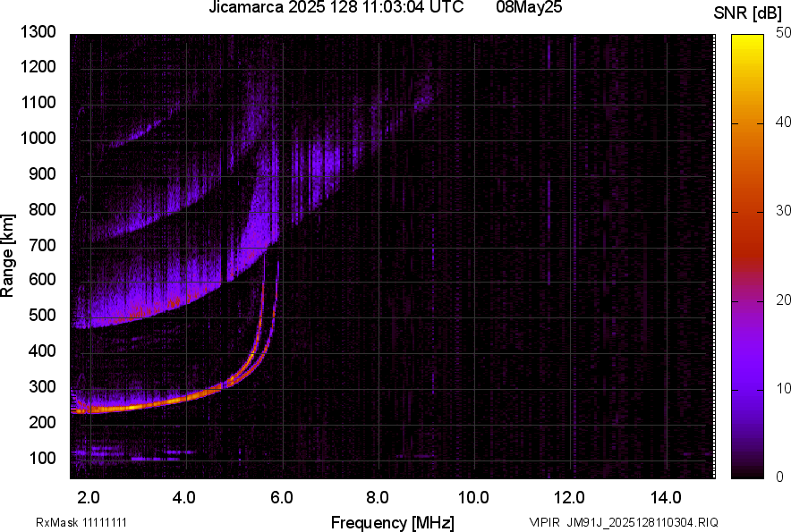Click the range tick label '1100'
This screenshot has height=532, width=791.
click(38, 103)
